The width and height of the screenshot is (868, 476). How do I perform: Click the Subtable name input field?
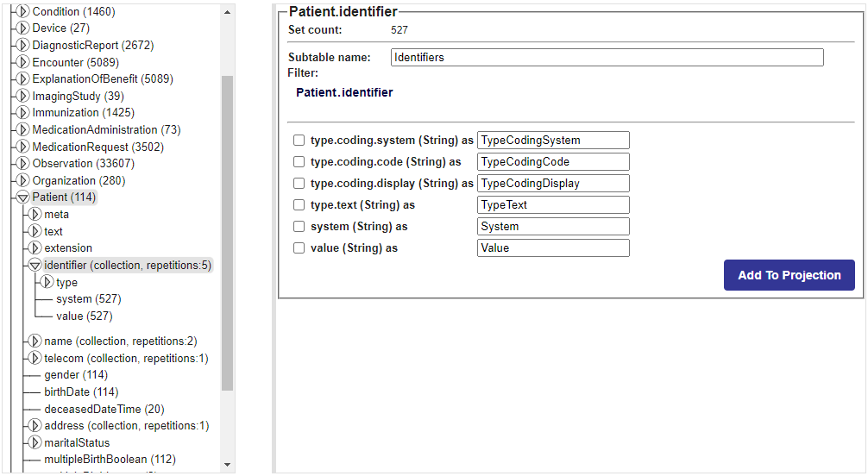pos(607,57)
